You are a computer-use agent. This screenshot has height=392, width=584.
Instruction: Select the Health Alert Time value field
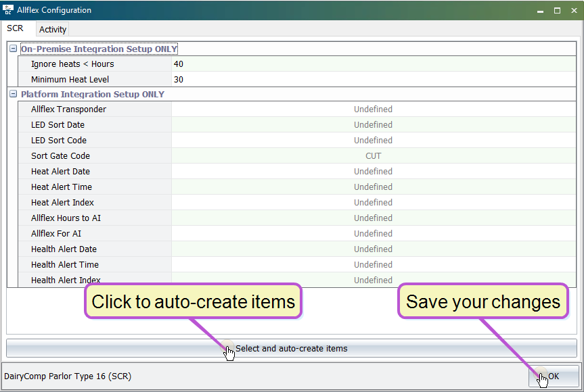pos(374,265)
